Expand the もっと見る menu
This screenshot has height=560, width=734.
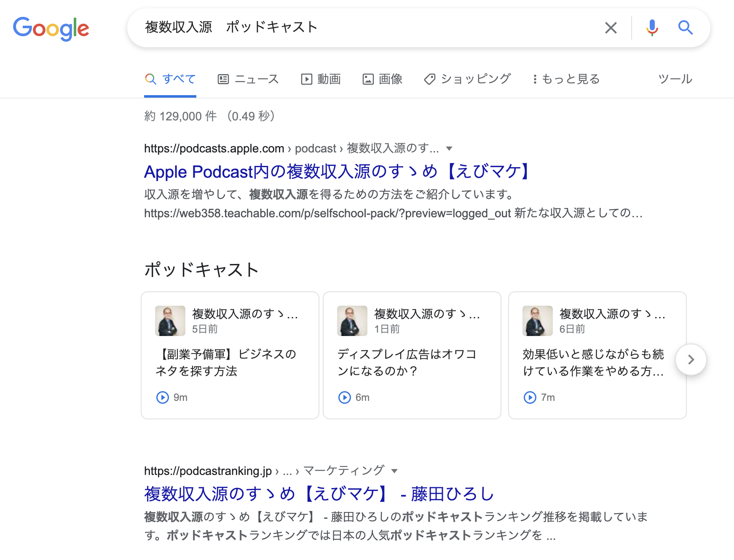pos(566,79)
